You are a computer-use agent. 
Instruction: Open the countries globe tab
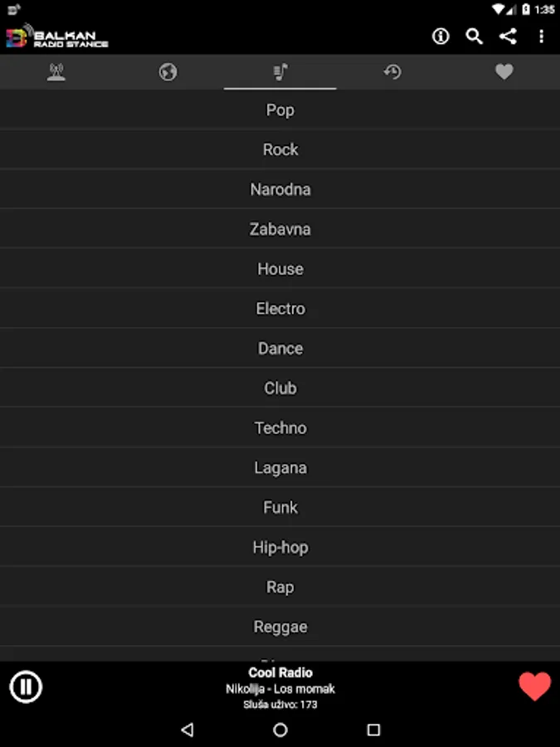(x=168, y=72)
